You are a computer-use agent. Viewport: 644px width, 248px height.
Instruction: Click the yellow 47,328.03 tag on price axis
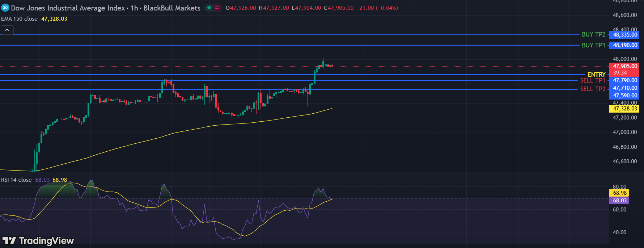click(625, 109)
